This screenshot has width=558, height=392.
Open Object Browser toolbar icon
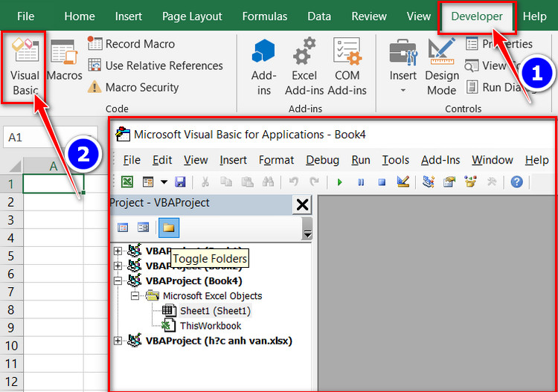[x=470, y=182]
